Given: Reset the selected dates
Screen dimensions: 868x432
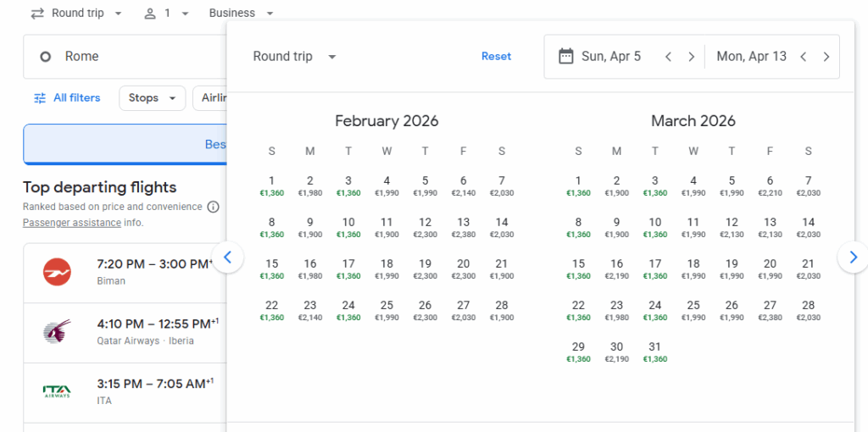Looking at the screenshot, I should [496, 57].
